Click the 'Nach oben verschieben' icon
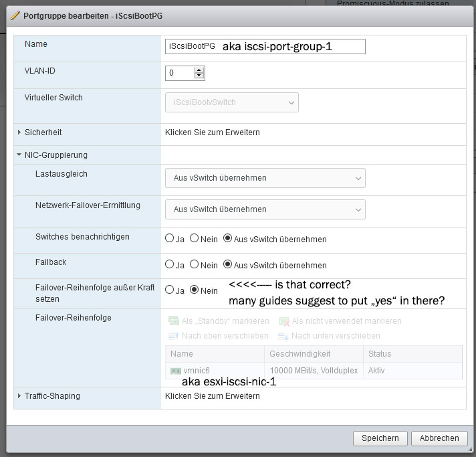This screenshot has height=457, width=476. (174, 336)
